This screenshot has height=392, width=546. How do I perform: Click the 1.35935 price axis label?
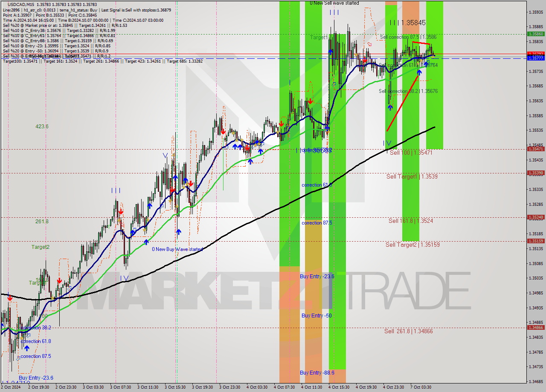click(536, 12)
